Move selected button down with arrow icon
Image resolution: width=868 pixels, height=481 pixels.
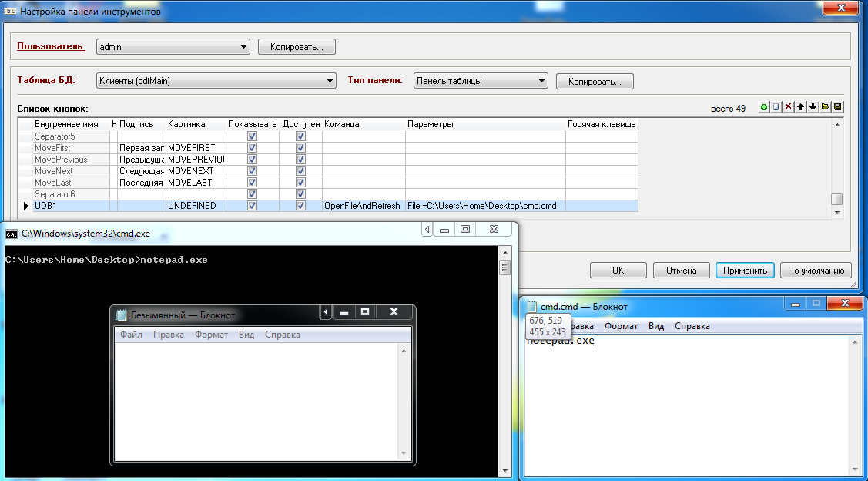tap(813, 107)
